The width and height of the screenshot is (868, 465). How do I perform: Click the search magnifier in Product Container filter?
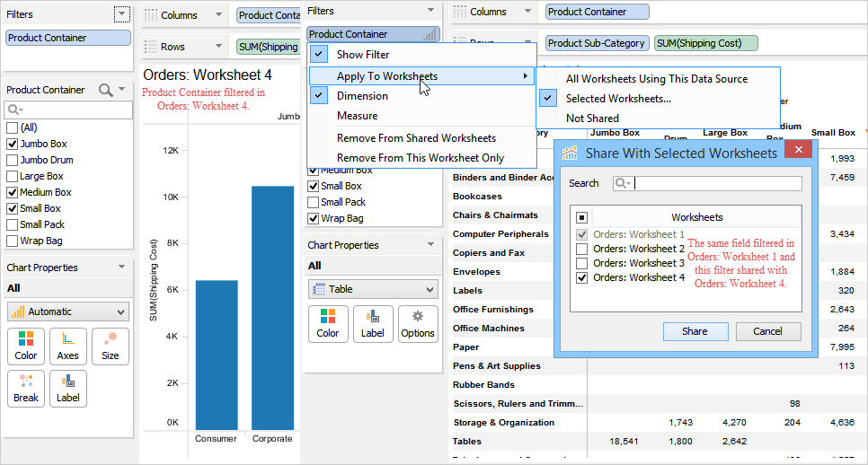[105, 90]
